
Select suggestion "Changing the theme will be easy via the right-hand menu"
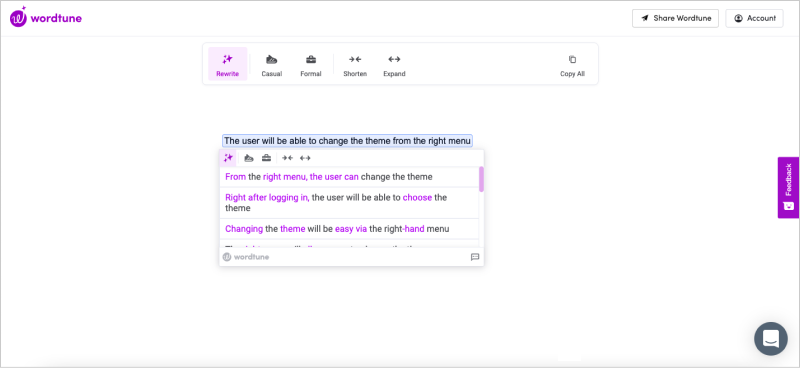point(349,229)
